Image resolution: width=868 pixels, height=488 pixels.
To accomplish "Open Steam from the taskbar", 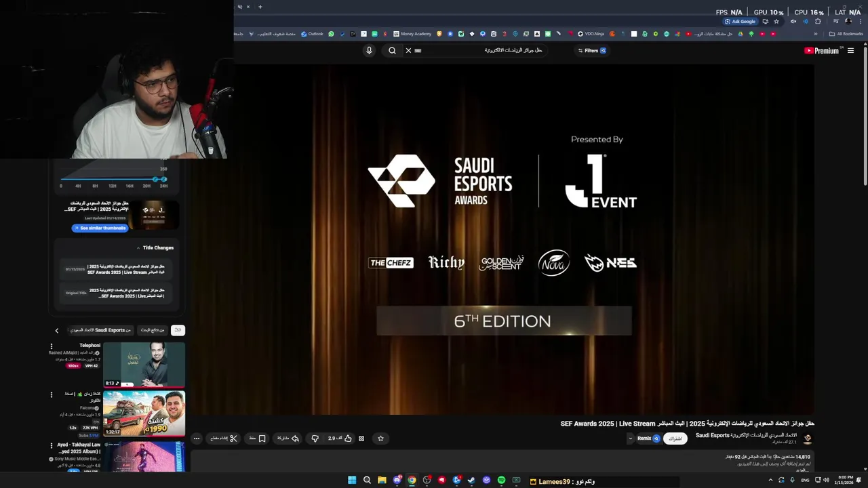I will [471, 481].
